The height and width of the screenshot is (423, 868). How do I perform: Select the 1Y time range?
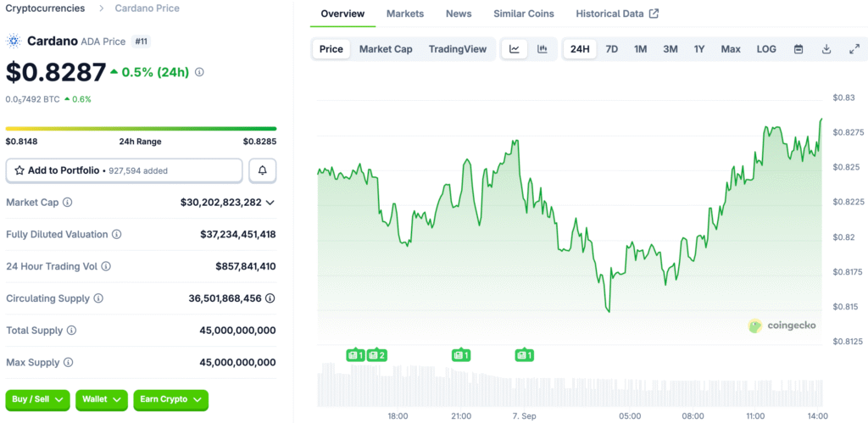point(699,49)
